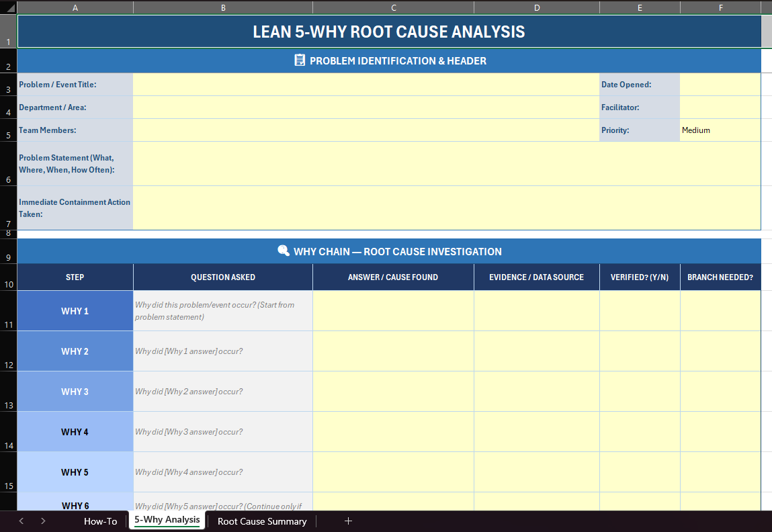Click the Problem / Event Title entry cell

point(366,84)
